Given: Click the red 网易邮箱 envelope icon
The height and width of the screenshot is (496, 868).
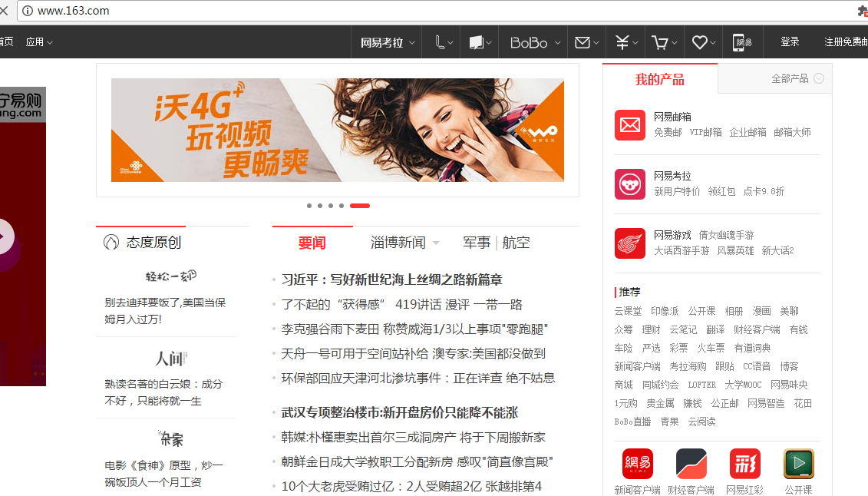Looking at the screenshot, I should tap(629, 125).
